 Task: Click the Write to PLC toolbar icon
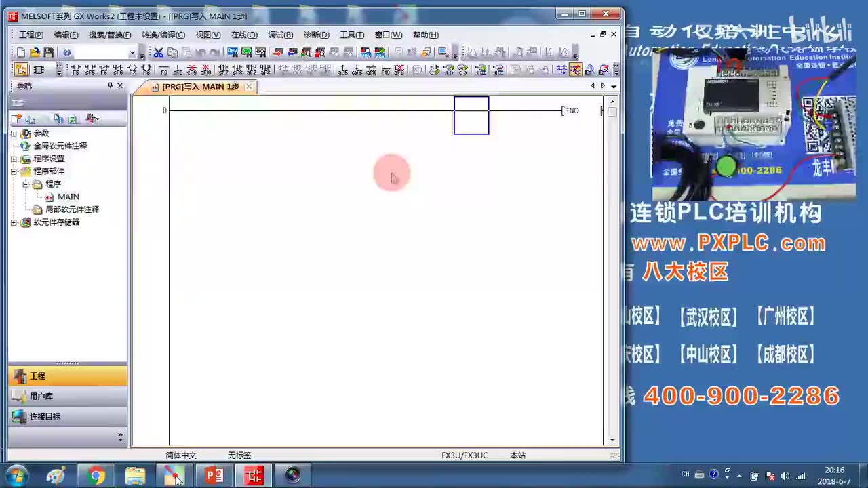(x=278, y=52)
